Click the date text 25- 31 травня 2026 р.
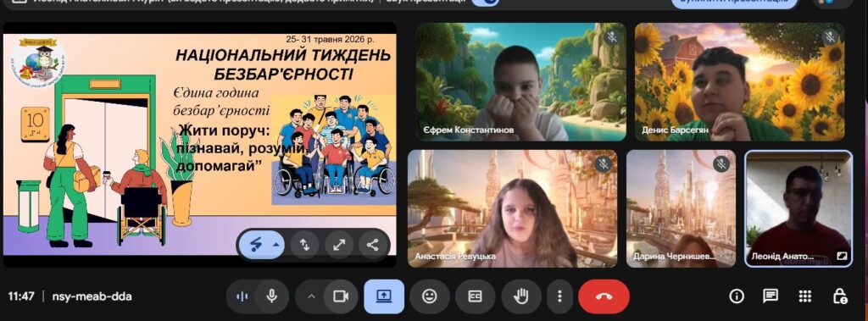This screenshot has height=321, width=868. [x=330, y=39]
